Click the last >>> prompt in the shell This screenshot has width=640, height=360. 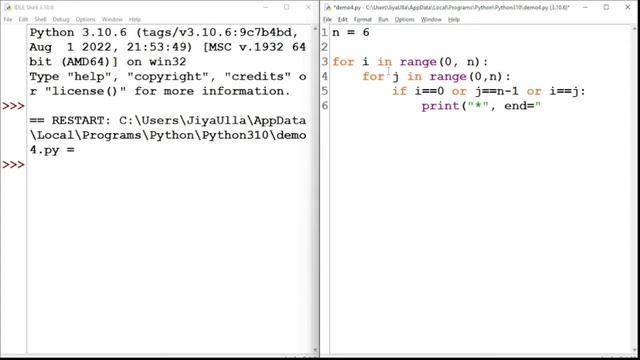pos(13,164)
